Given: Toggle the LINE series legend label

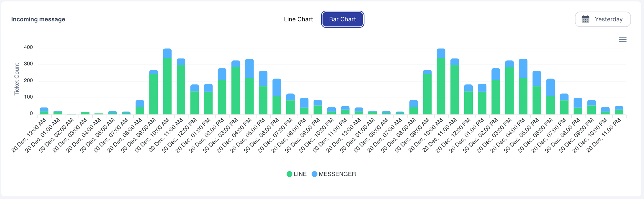Looking at the screenshot, I should 300,174.
